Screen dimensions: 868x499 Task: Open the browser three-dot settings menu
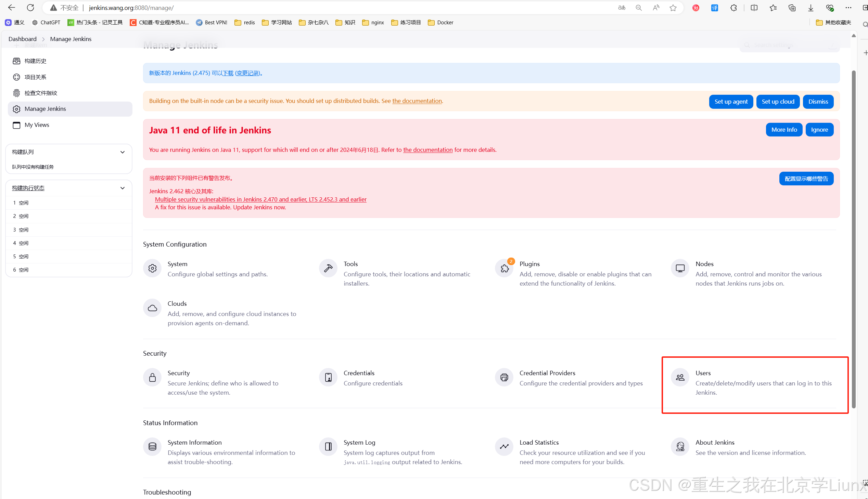848,8
